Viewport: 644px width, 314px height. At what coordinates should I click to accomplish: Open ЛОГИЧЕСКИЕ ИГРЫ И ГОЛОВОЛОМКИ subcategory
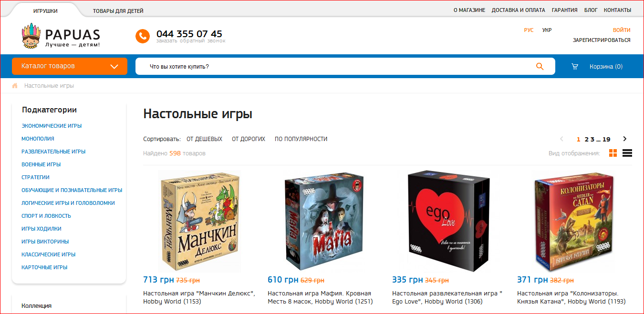(x=68, y=203)
